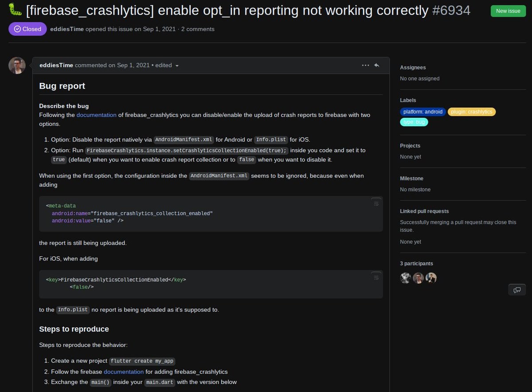532x392 pixels.
Task: Click the green New issue button
Action: pyautogui.click(x=508, y=11)
